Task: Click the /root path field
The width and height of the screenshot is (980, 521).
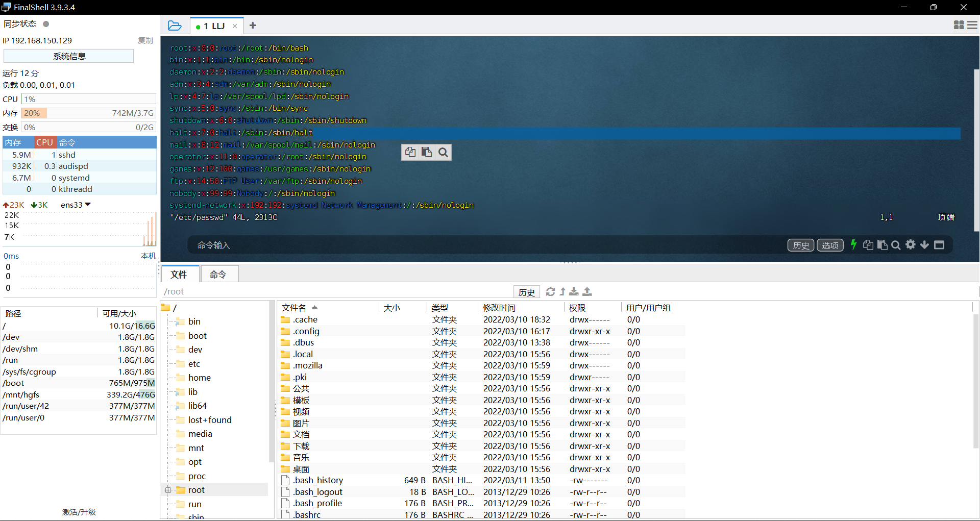Action: coord(337,291)
